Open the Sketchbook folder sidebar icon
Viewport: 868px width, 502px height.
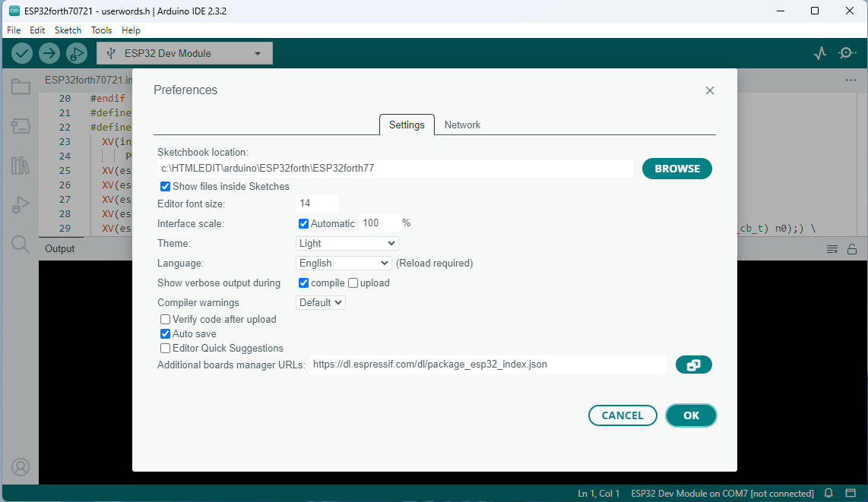(x=21, y=87)
